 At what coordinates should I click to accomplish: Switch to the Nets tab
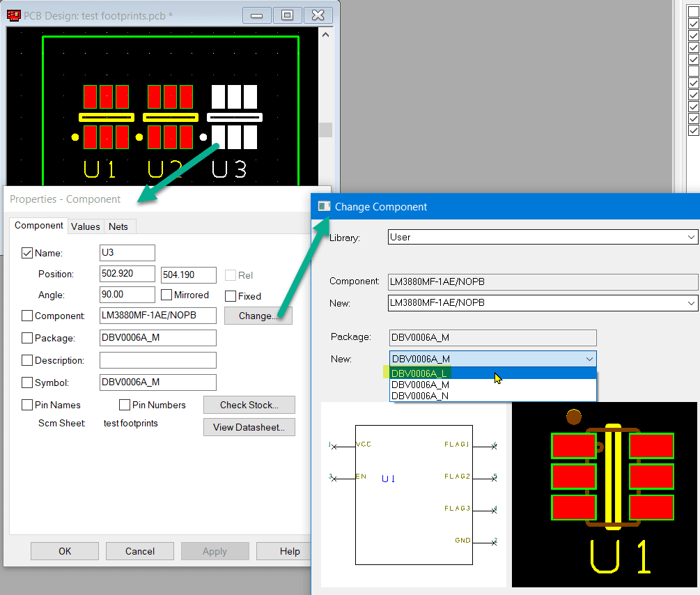pyautogui.click(x=118, y=226)
